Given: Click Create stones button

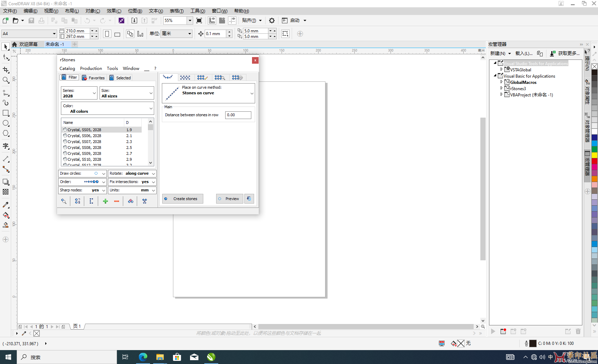Looking at the screenshot, I should tap(183, 199).
